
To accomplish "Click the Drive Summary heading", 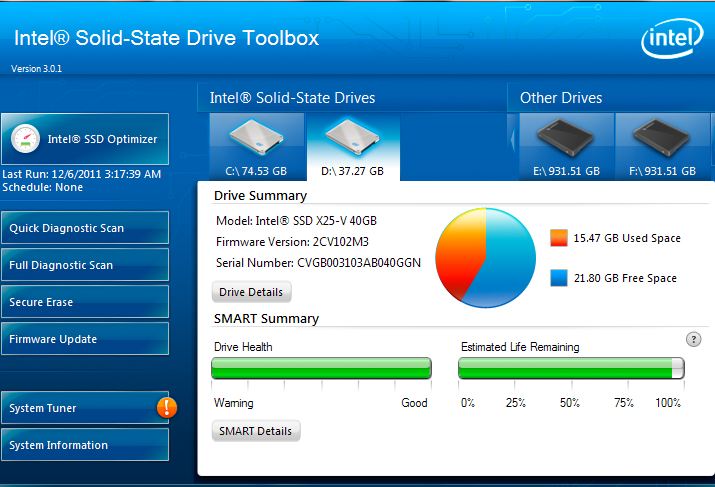I will click(260, 196).
